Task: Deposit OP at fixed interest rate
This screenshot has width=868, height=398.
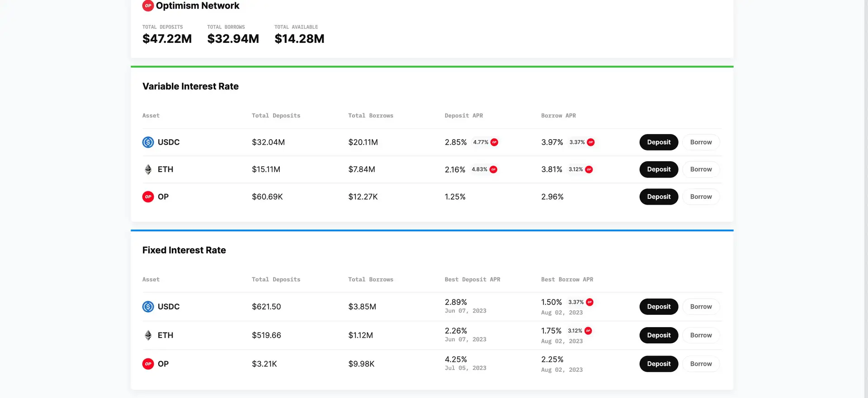Action: (x=658, y=364)
